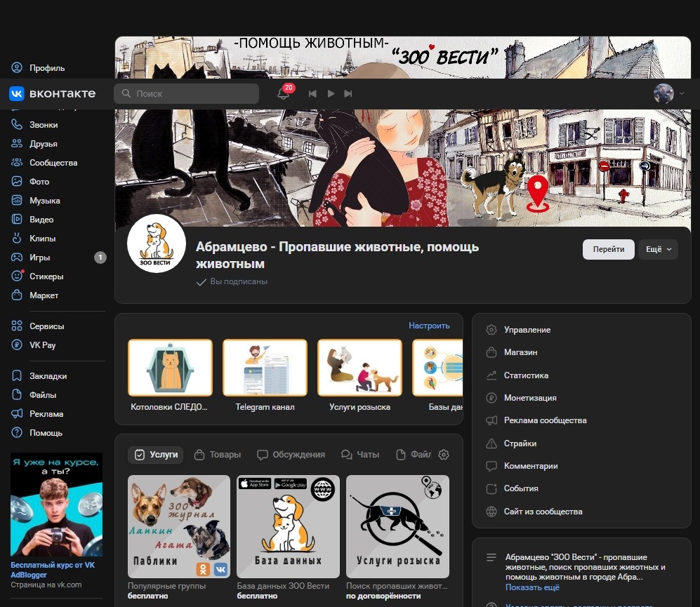The width and height of the screenshot is (700, 607).
Task: Switch to Файлы tab
Action: [414, 454]
